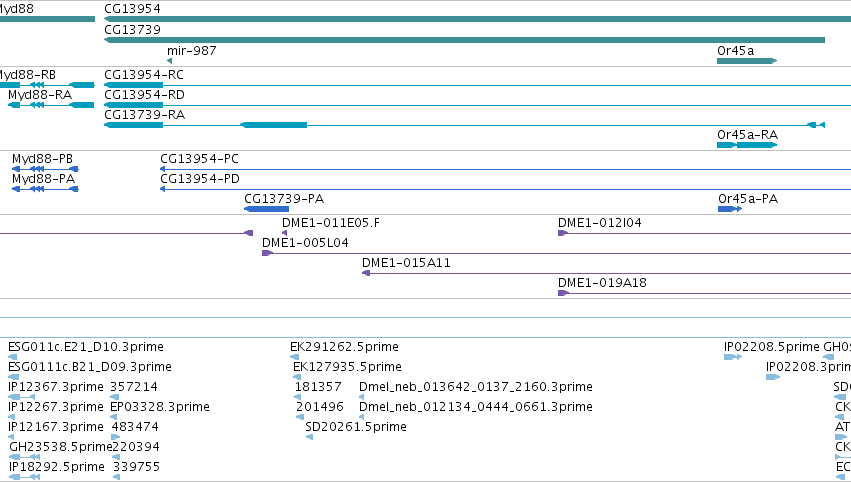851x482 pixels.
Task: Select the IP12167.3prime EST arrow
Action: (11, 437)
